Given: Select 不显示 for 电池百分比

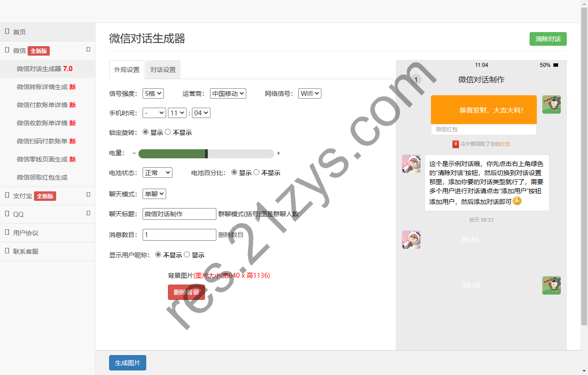Looking at the screenshot, I should click(256, 172).
